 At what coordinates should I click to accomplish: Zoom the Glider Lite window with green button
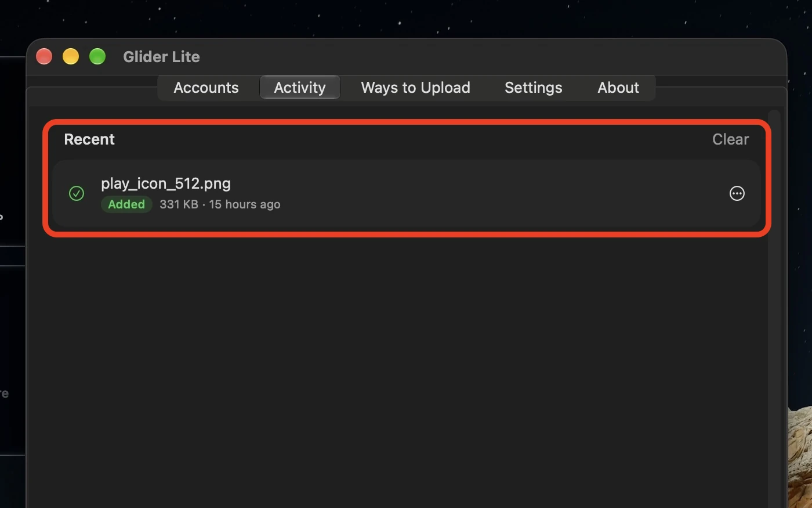[97, 56]
